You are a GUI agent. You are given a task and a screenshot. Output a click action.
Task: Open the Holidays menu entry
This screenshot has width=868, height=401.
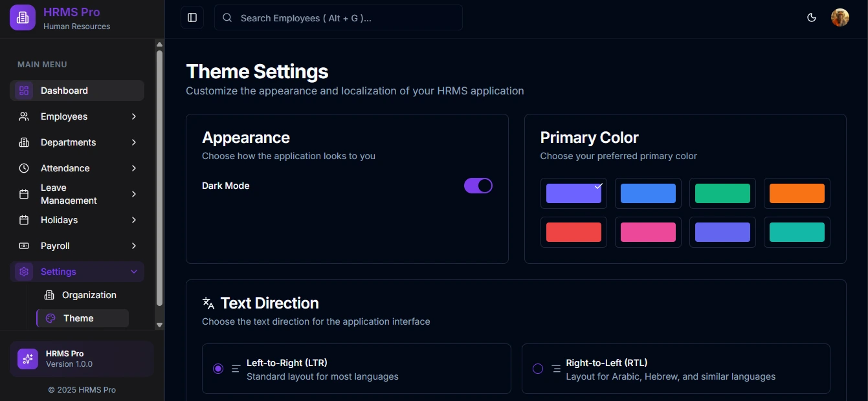(59, 220)
